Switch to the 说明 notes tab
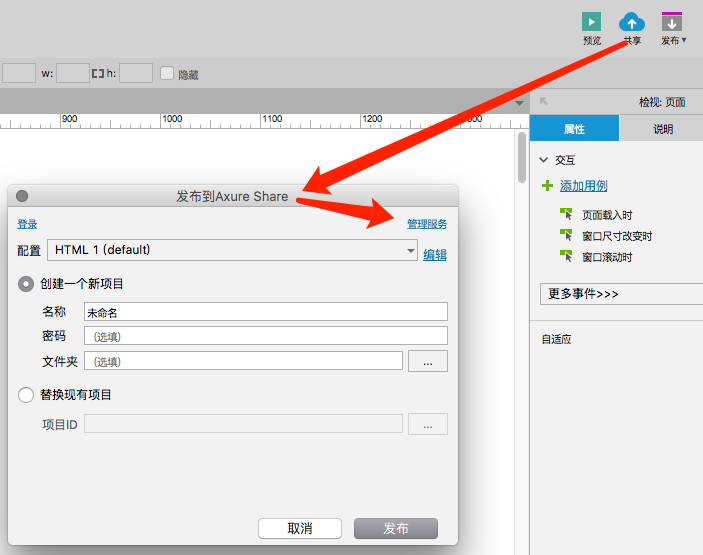This screenshot has width=703, height=555. (x=662, y=129)
